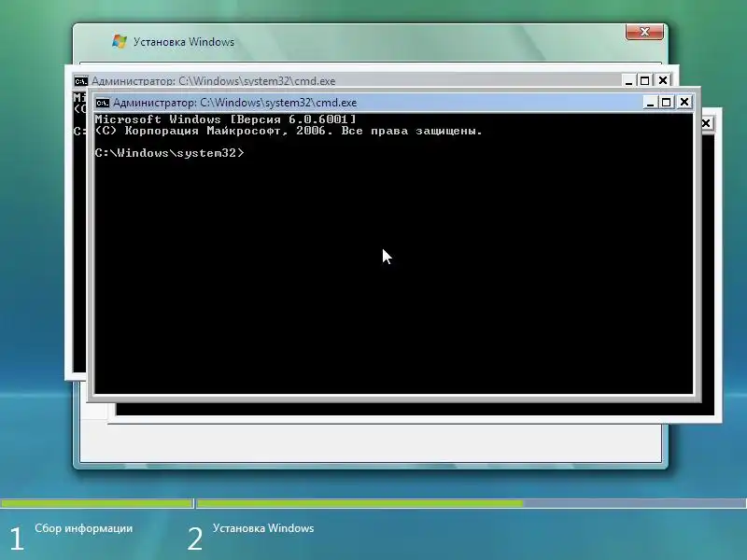
Task: Click the step 2 installation progress bar
Action: pyautogui.click(x=472, y=503)
